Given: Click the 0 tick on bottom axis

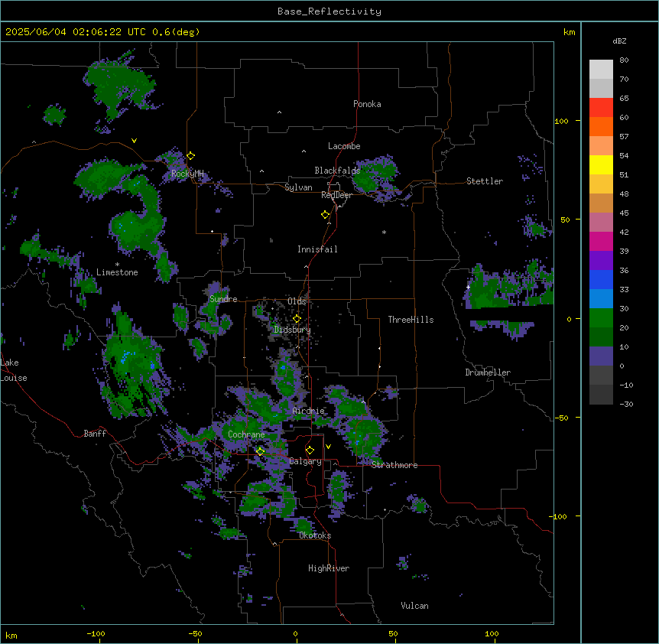Looking at the screenshot, I should 295,633.
